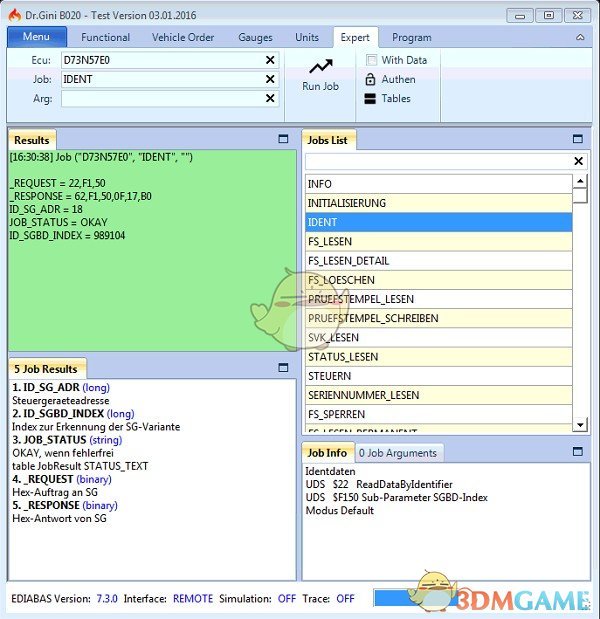600x619 pixels.
Task: Select FS_LESEN_DETAIL job
Action: pos(439,261)
